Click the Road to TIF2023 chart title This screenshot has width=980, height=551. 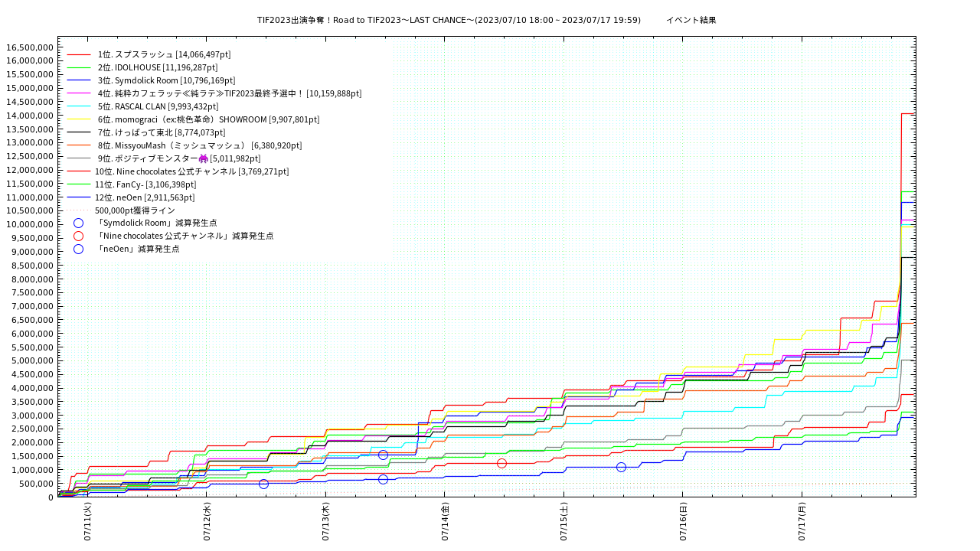[x=449, y=20]
